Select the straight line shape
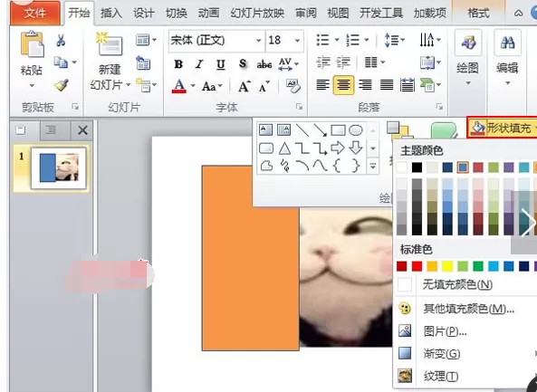 [302, 129]
